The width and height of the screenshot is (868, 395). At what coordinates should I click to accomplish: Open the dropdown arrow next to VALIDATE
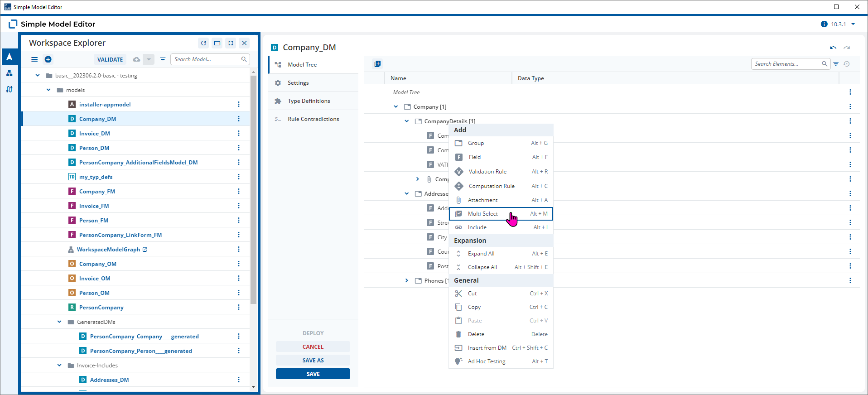[149, 59]
